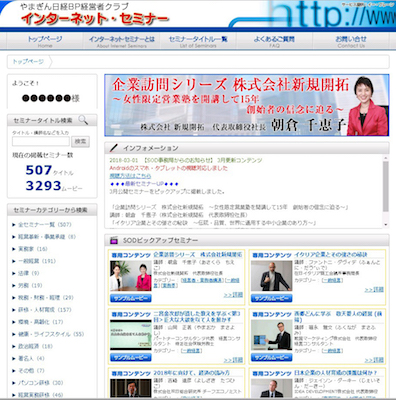Click the トップページ breadcrumb link

tap(28, 62)
